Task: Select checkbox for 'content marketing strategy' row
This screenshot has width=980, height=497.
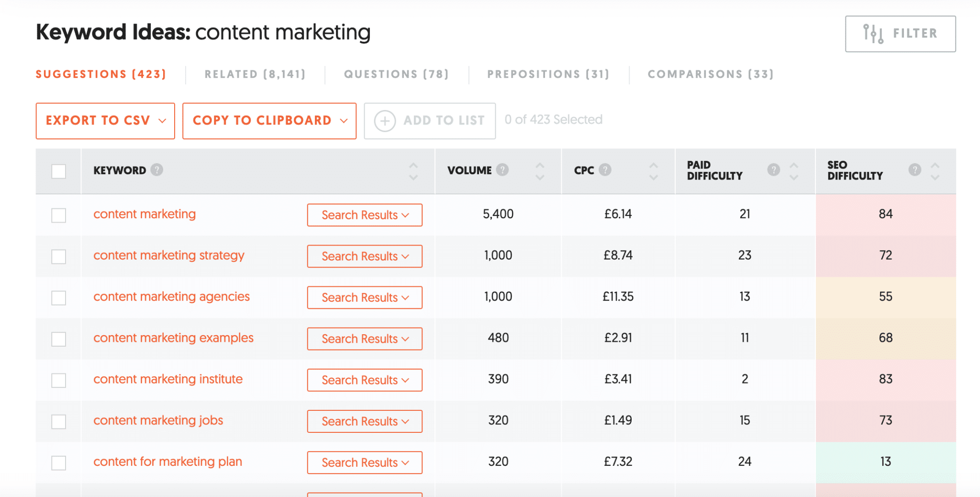Action: [x=58, y=256]
